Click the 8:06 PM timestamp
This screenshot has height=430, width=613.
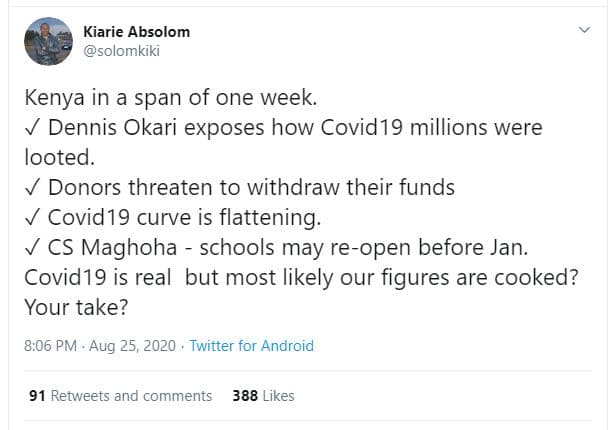pos(51,346)
